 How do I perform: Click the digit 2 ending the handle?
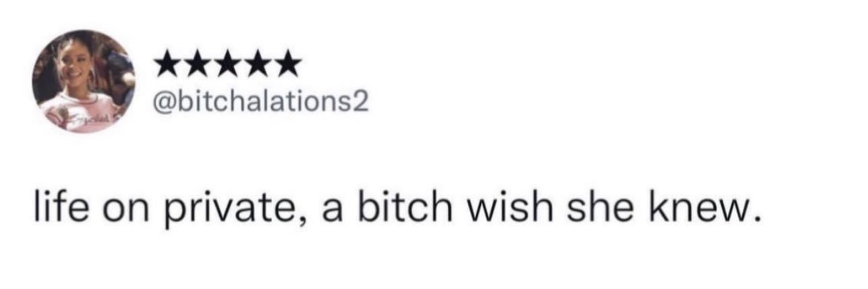(x=362, y=104)
